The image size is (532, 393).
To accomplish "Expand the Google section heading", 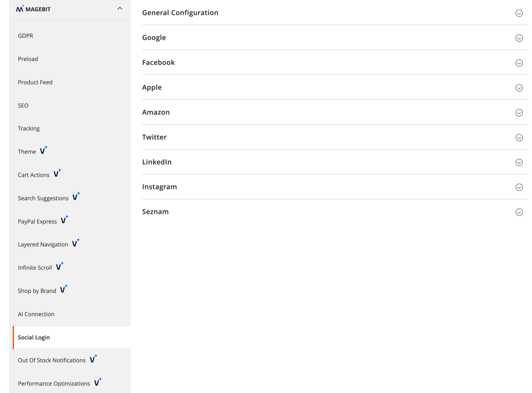I will [x=154, y=38].
